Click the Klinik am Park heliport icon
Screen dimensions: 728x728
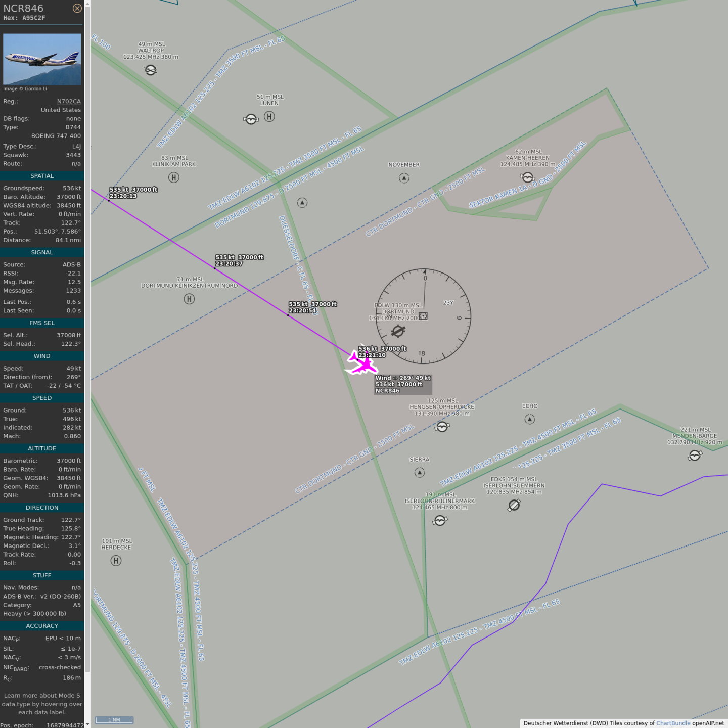pos(174,177)
